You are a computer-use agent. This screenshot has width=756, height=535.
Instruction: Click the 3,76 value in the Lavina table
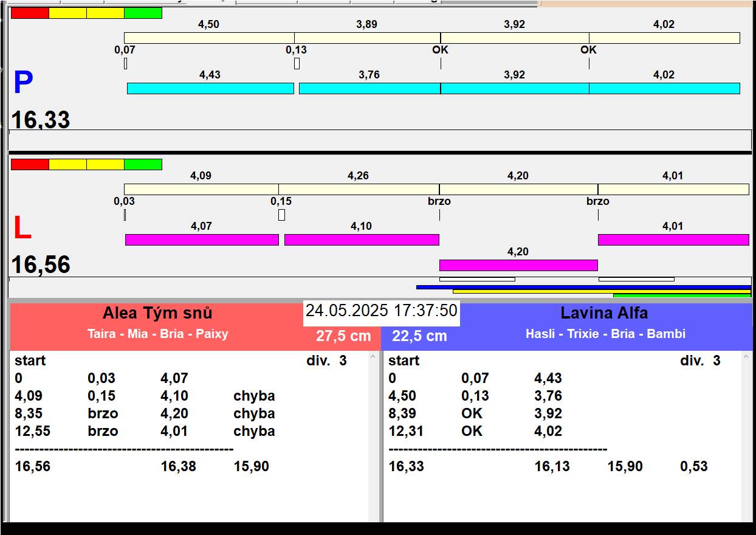pyautogui.click(x=548, y=396)
